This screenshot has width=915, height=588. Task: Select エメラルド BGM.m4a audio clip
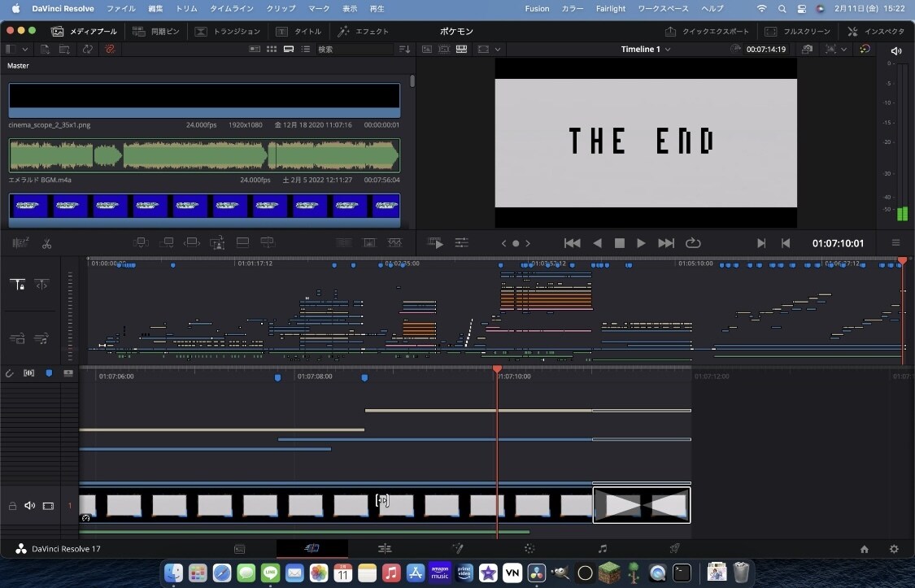pos(204,155)
